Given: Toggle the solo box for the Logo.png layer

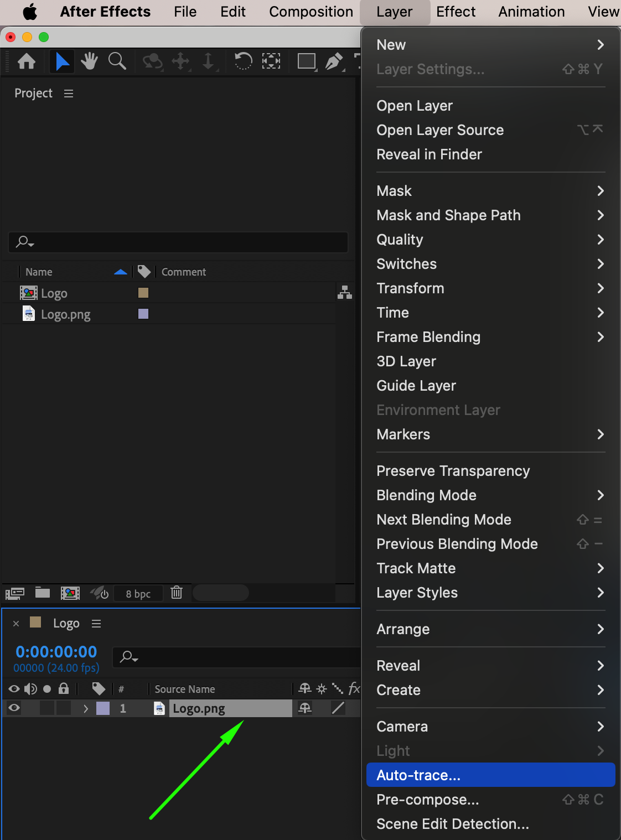Looking at the screenshot, I should point(47,708).
